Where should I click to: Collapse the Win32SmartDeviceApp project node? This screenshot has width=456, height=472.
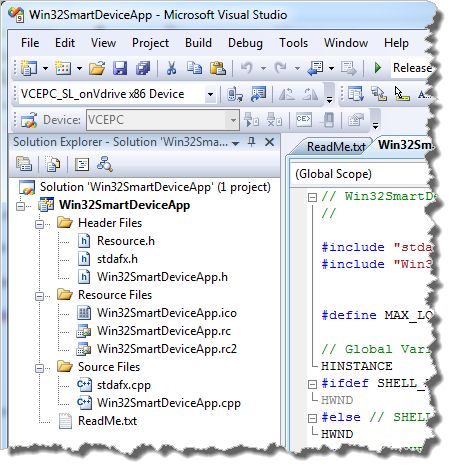pos(20,206)
